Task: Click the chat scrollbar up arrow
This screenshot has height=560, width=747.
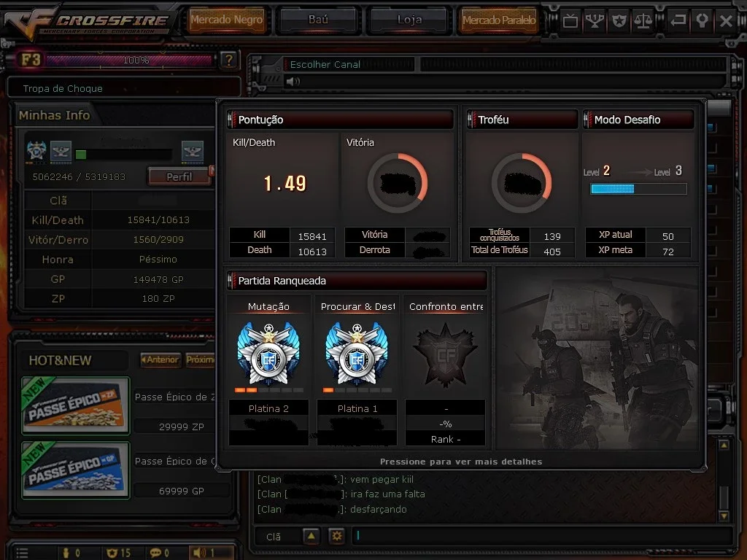Action: tap(724, 446)
